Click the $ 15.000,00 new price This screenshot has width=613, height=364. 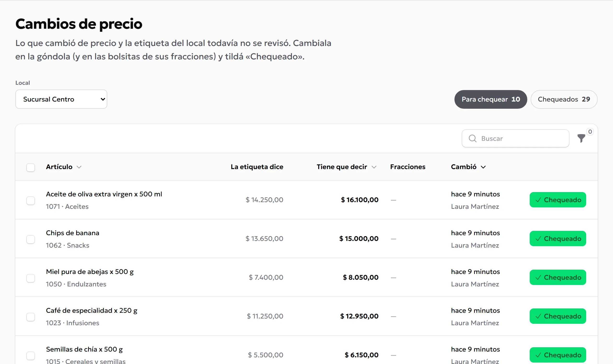tap(359, 239)
